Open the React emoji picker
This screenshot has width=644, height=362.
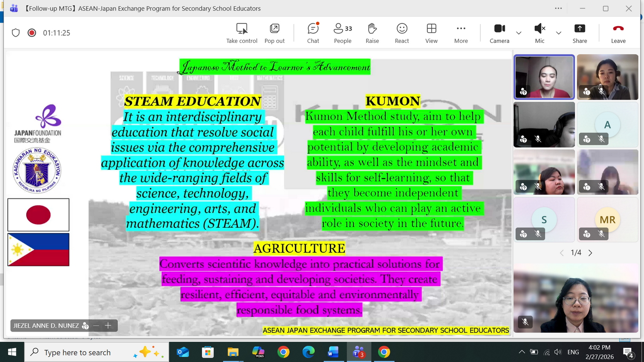click(402, 33)
